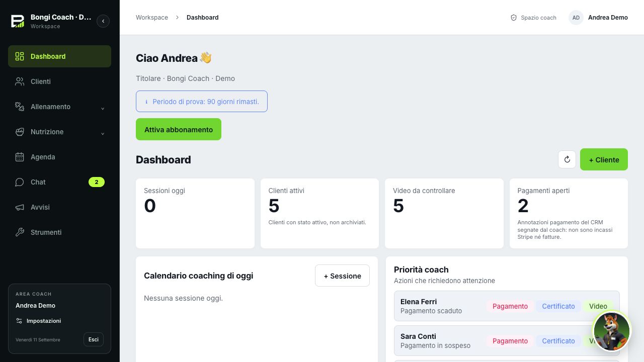Click the + Sessione button
This screenshot has width=644, height=362.
point(342,276)
